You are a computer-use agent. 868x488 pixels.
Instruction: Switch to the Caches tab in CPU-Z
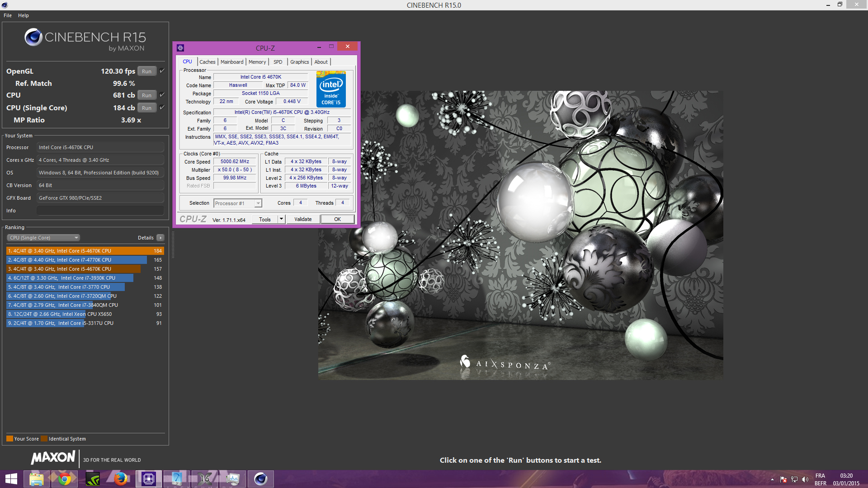click(x=208, y=62)
